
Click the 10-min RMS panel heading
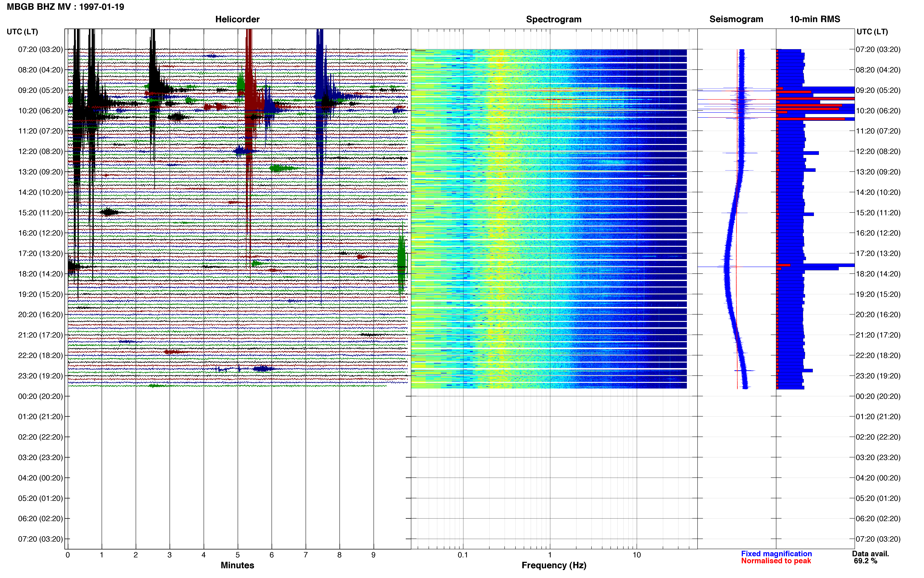[815, 19]
